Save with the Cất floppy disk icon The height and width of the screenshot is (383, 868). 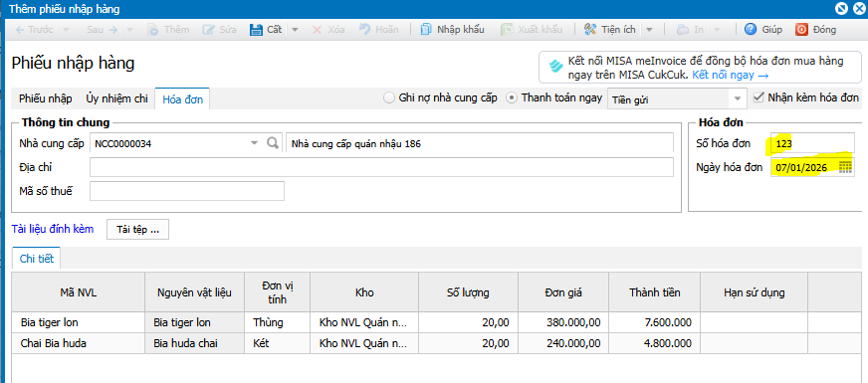[256, 30]
